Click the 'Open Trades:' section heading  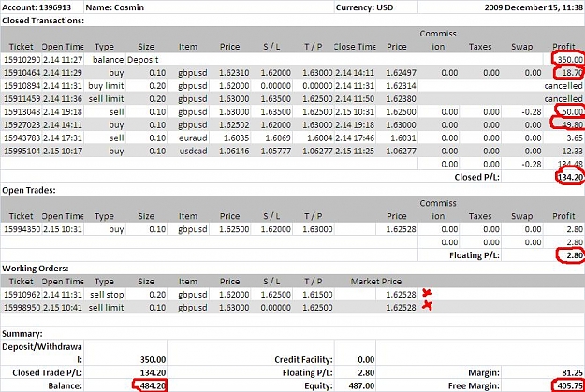(x=29, y=190)
